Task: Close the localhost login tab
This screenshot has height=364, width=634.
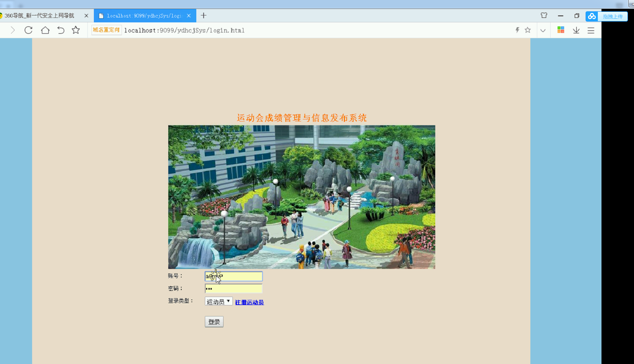Action: (x=189, y=16)
